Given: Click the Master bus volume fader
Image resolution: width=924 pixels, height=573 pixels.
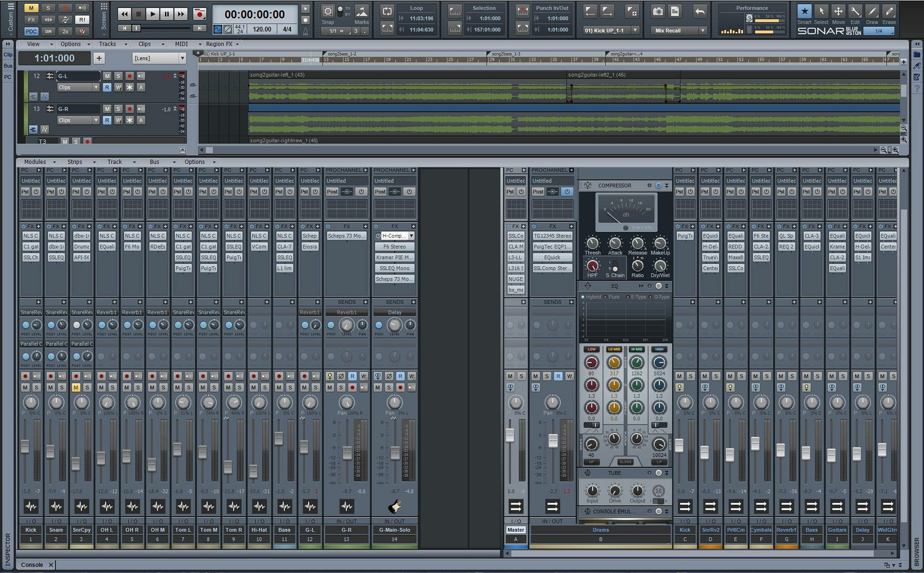Looking at the screenshot, I should point(510,436).
